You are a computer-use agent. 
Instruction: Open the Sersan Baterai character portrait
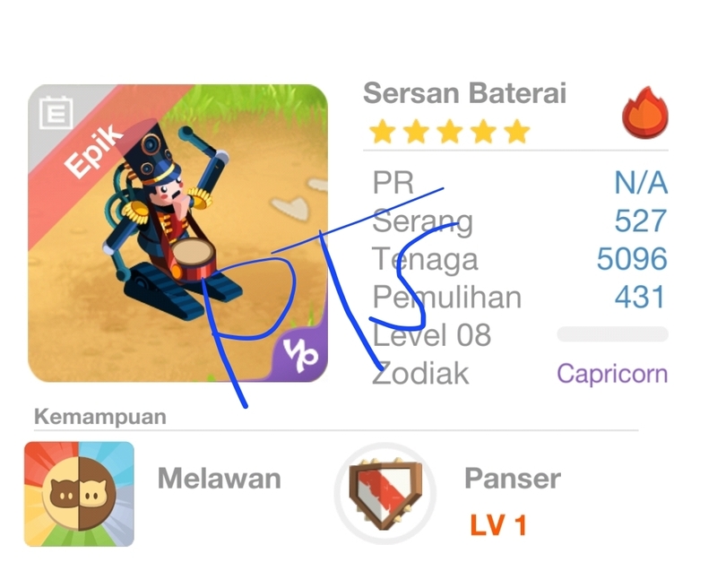point(177,233)
